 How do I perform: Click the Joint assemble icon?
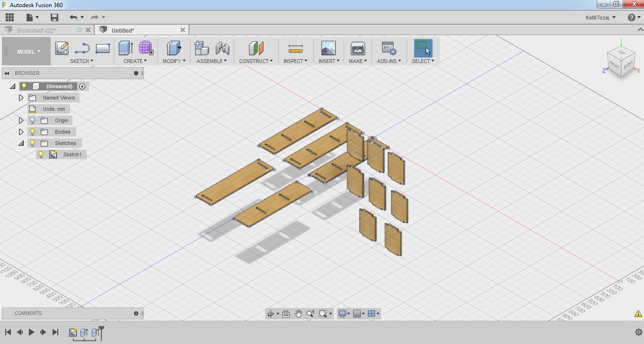[x=222, y=48]
